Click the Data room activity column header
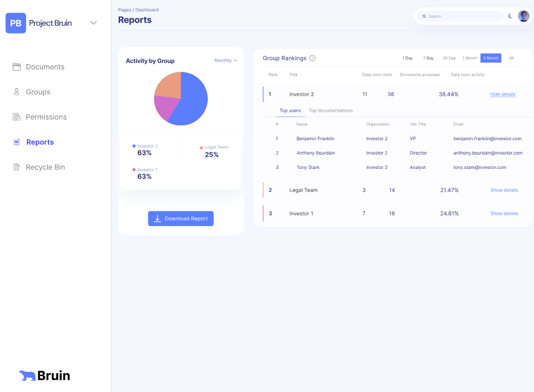The width and height of the screenshot is (534, 392). coord(467,75)
